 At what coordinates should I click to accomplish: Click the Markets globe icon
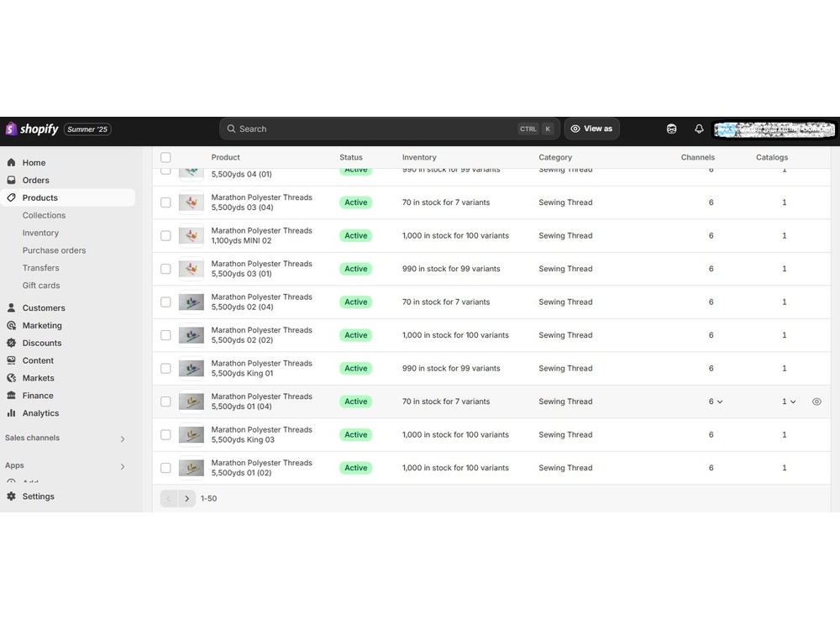click(x=11, y=378)
